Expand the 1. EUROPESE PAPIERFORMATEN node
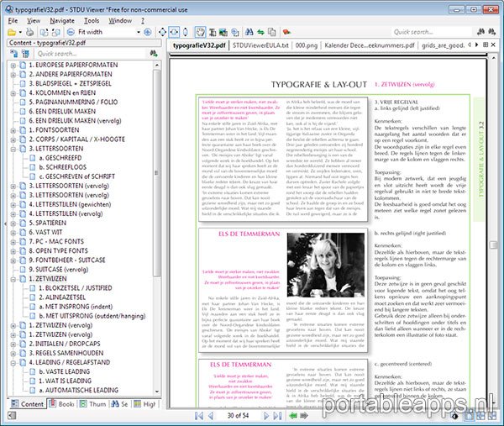The width and height of the screenshot is (504, 426). pos(13,66)
